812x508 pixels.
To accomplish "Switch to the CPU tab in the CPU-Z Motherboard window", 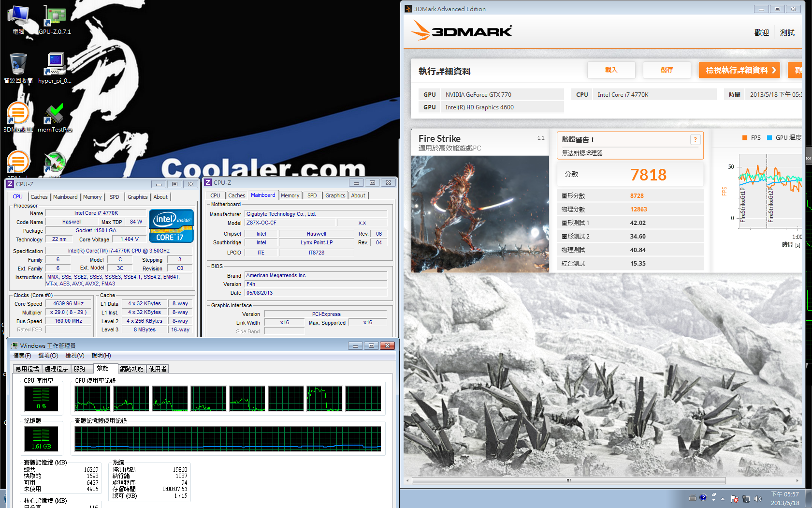I will coord(216,195).
